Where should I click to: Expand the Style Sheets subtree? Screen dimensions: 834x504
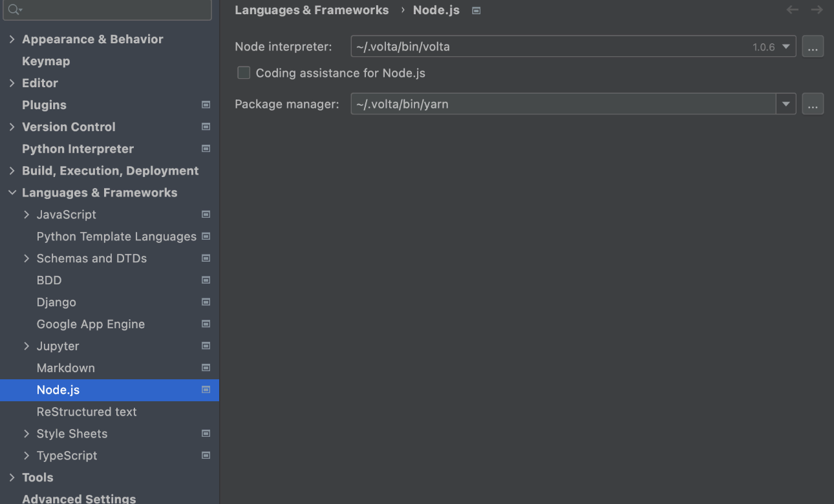pos(27,434)
